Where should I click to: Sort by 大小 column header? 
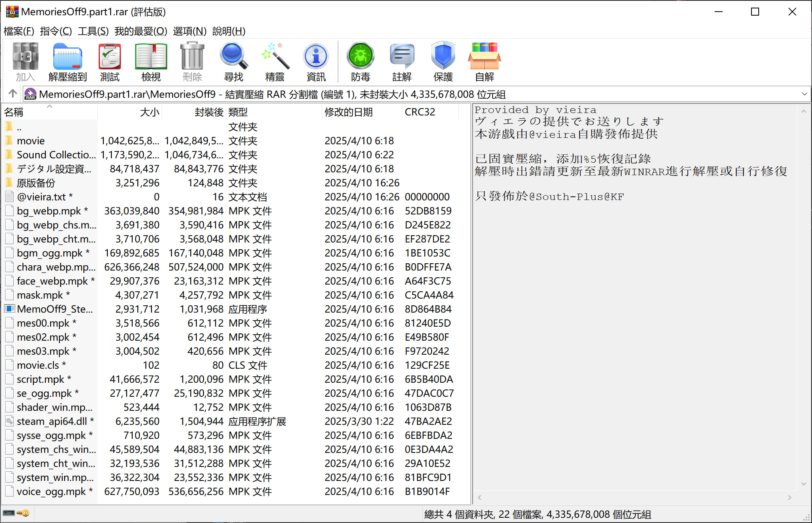pyautogui.click(x=130, y=112)
